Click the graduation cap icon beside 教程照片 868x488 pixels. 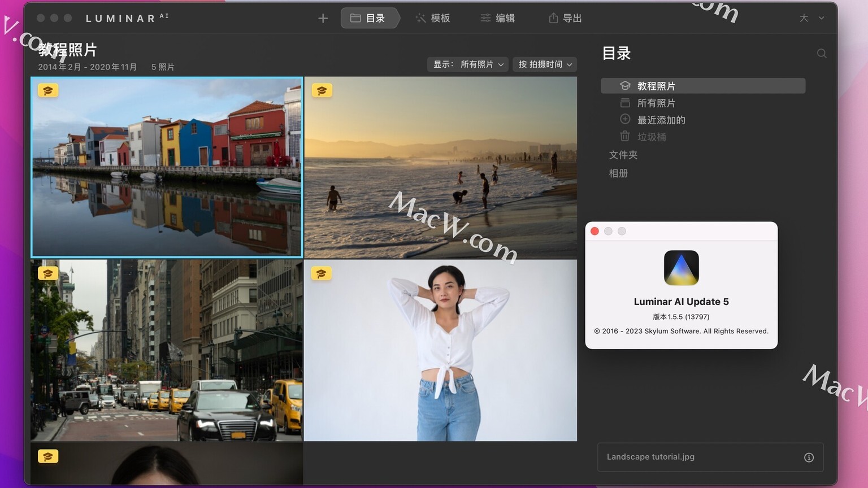[625, 86]
